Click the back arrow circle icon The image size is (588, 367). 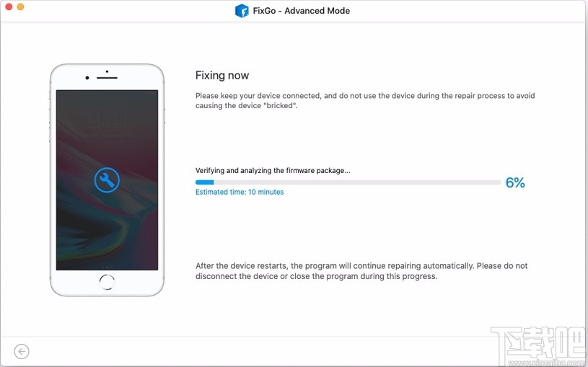pos(22,351)
